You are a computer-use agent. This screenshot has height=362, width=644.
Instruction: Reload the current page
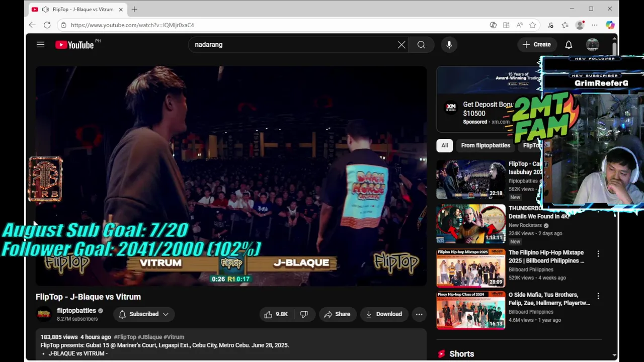[47, 25]
